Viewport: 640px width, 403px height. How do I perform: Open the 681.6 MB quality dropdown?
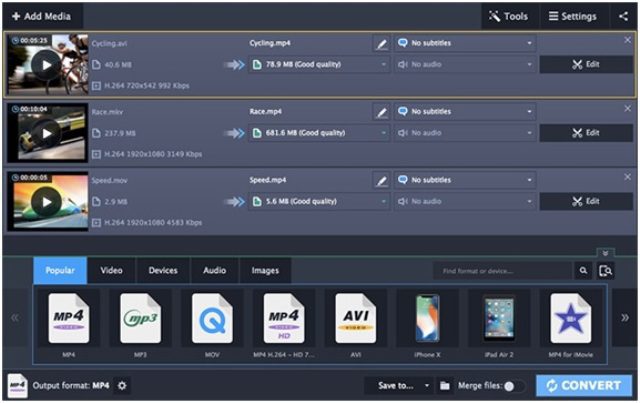(319, 133)
